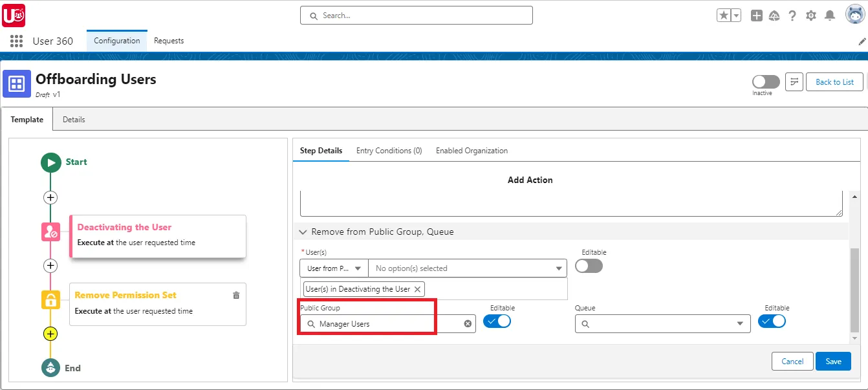
Task: Switch to the Entry Conditions tab
Action: coord(389,150)
